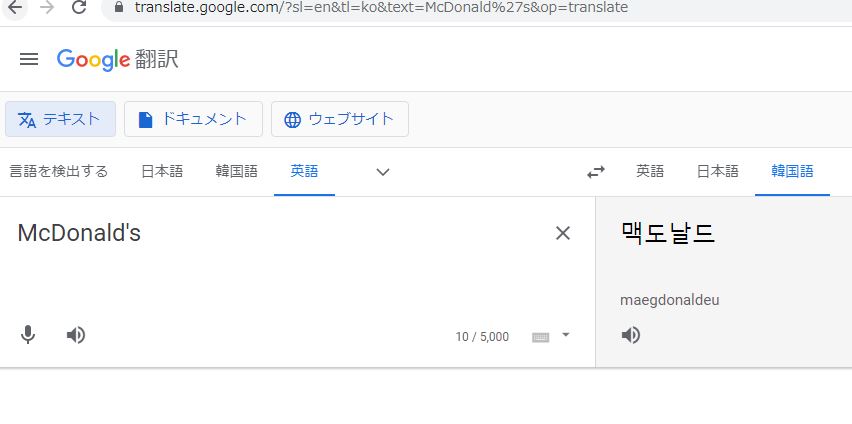
Task: Switch to ドキュメント translation
Action: [x=193, y=119]
